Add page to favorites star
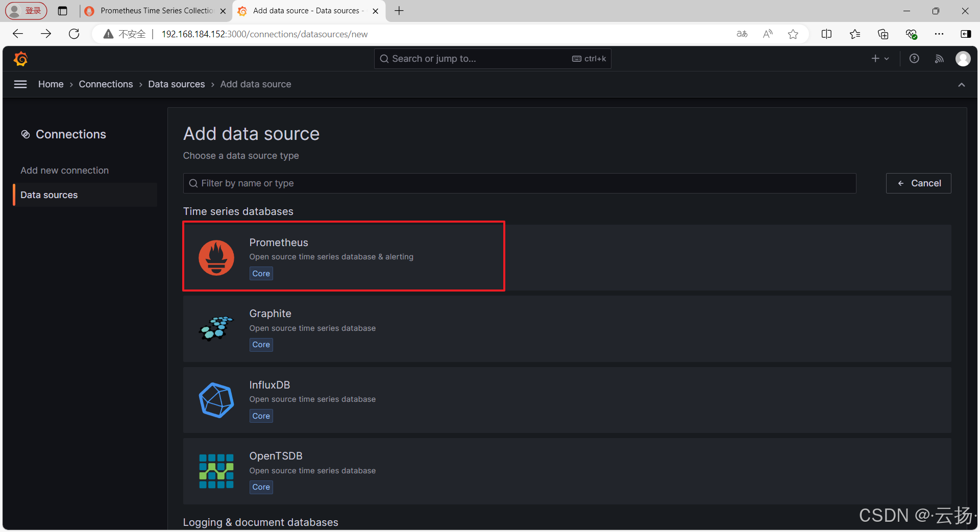980x532 pixels. click(793, 34)
